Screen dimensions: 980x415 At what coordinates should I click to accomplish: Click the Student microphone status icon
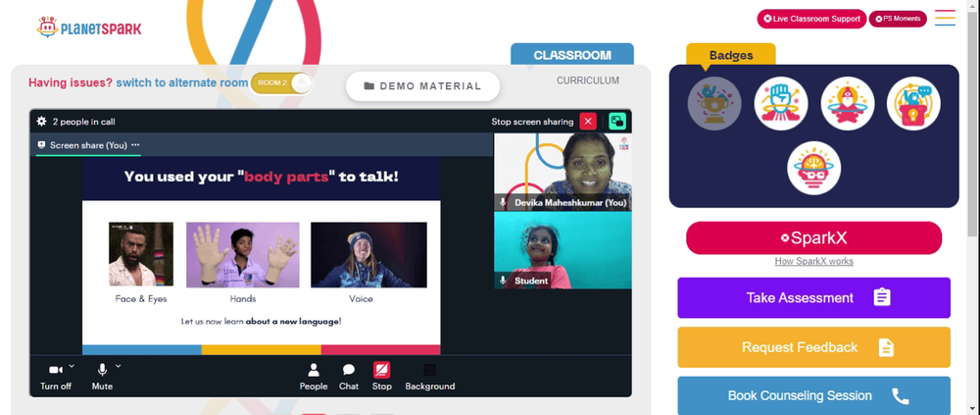(x=503, y=281)
